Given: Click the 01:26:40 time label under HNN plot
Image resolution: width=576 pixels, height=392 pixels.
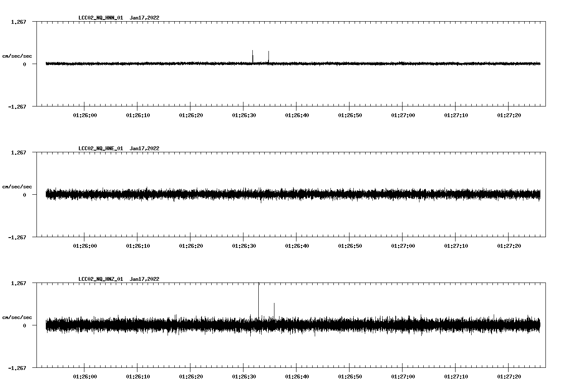Looking at the screenshot, I should (297, 115).
